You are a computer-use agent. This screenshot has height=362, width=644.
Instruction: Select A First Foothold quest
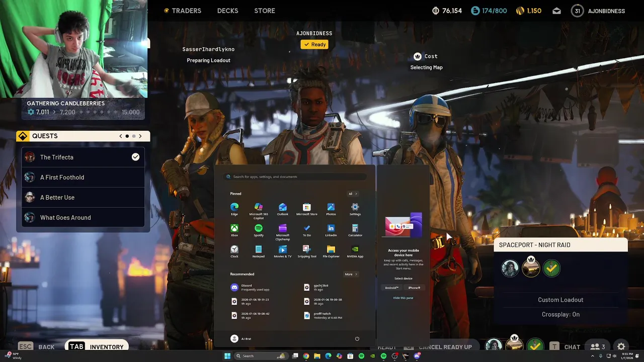tap(83, 177)
